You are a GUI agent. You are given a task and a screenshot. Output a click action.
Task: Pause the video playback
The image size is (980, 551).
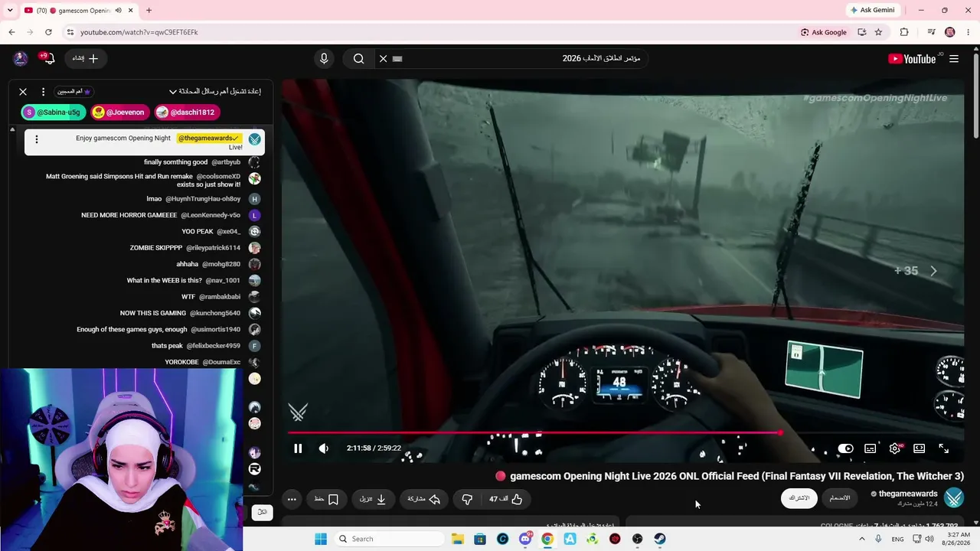pos(298,448)
